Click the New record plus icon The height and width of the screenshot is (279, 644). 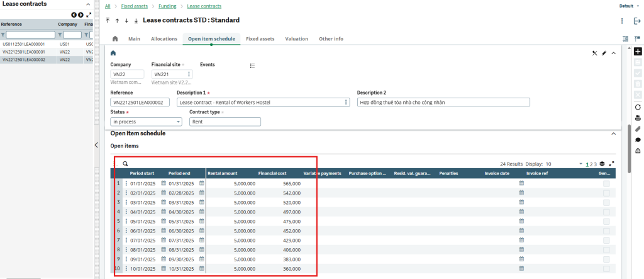638,52
